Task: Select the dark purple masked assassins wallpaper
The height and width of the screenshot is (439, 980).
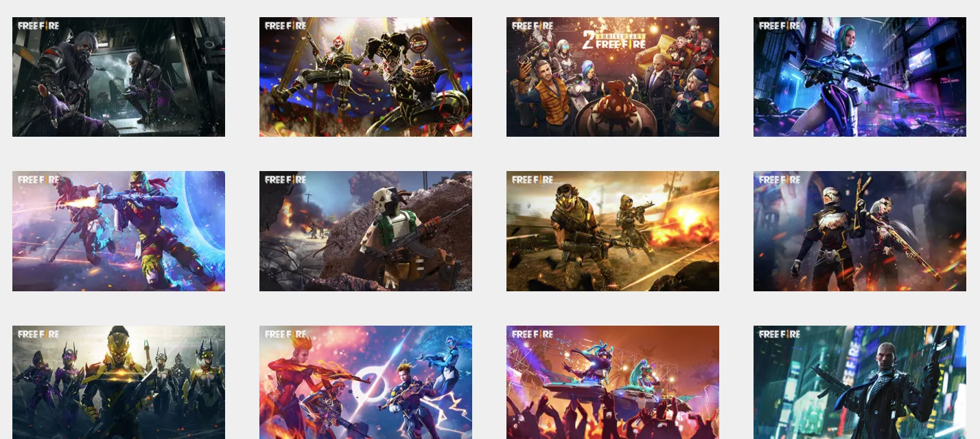Action: pyautogui.click(x=118, y=77)
